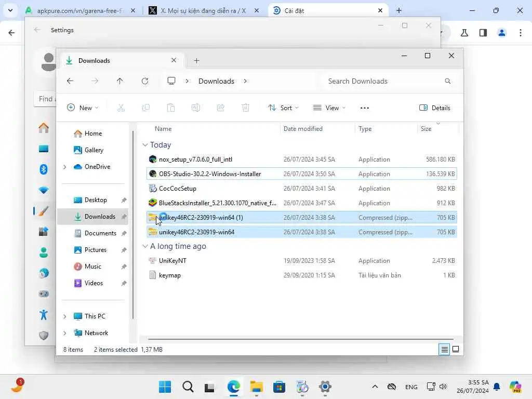Collapse the Today group
The height and width of the screenshot is (399, 532).
(x=145, y=145)
